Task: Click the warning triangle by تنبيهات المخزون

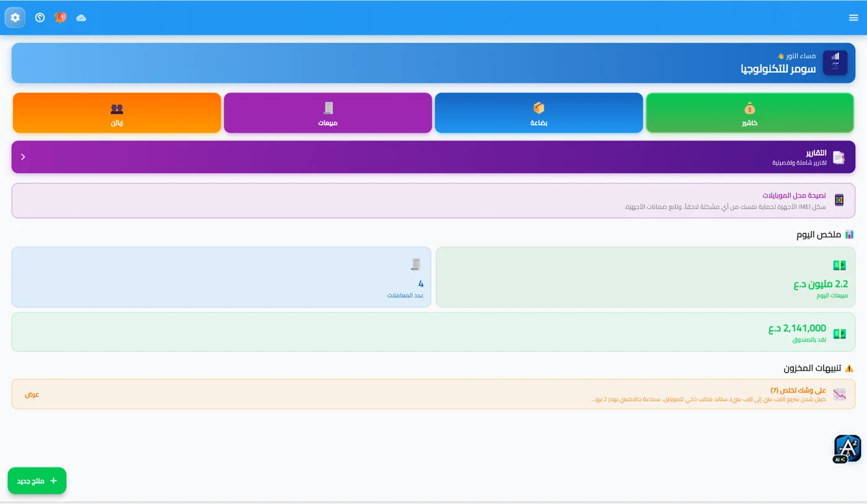Action: 849,368
